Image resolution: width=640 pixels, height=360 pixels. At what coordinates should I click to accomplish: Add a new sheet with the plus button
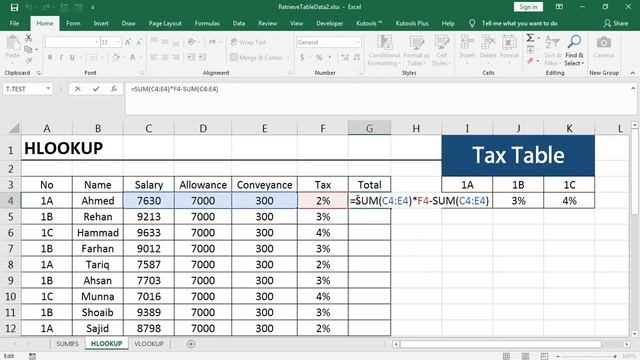click(191, 344)
